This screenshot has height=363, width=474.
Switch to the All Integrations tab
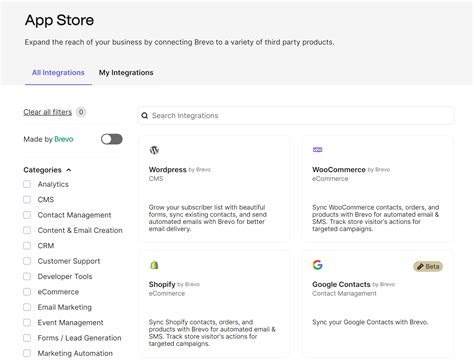tap(58, 73)
